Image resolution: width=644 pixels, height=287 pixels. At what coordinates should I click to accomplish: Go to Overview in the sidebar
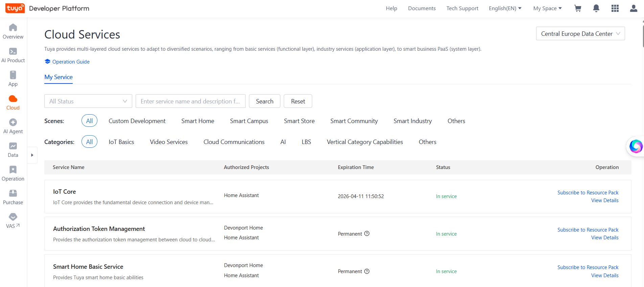[13, 31]
